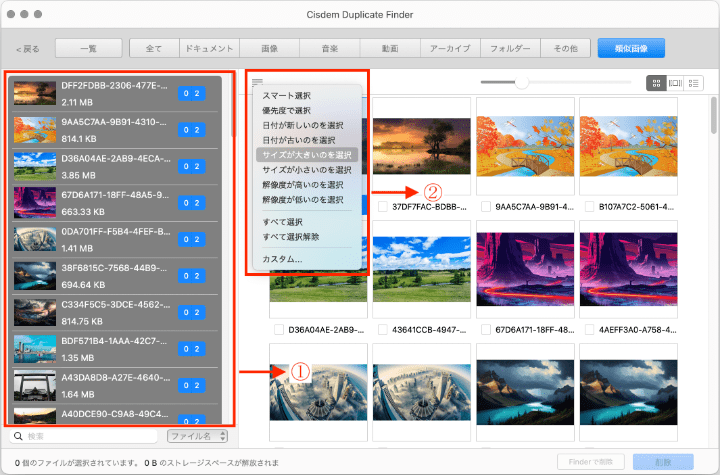The width and height of the screenshot is (720, 475).
Task: Click the selection rules menu icon
Action: point(257,82)
